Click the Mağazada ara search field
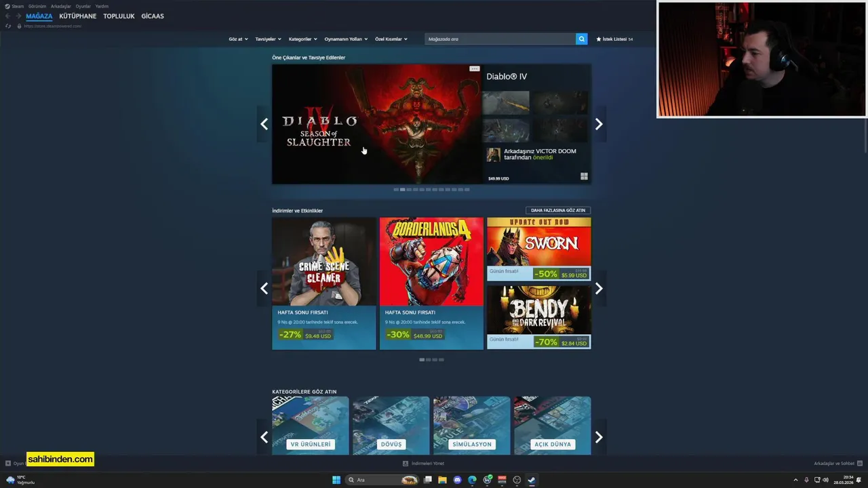Viewport: 868px width, 488px height. point(500,39)
